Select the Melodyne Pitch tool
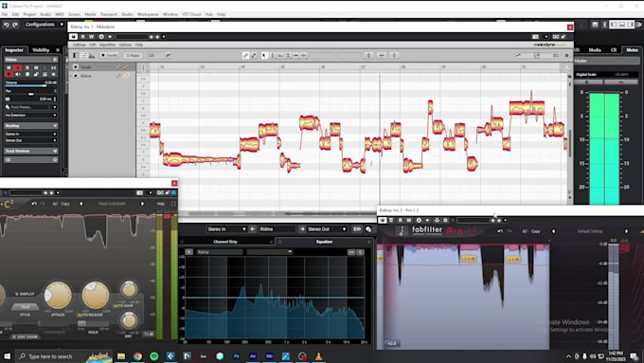644x363 pixels. 273,55
